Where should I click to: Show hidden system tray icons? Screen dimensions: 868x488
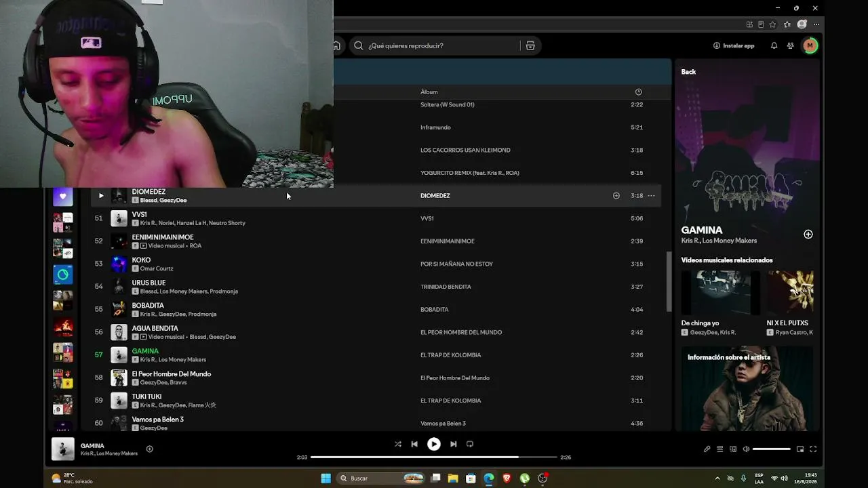click(717, 479)
